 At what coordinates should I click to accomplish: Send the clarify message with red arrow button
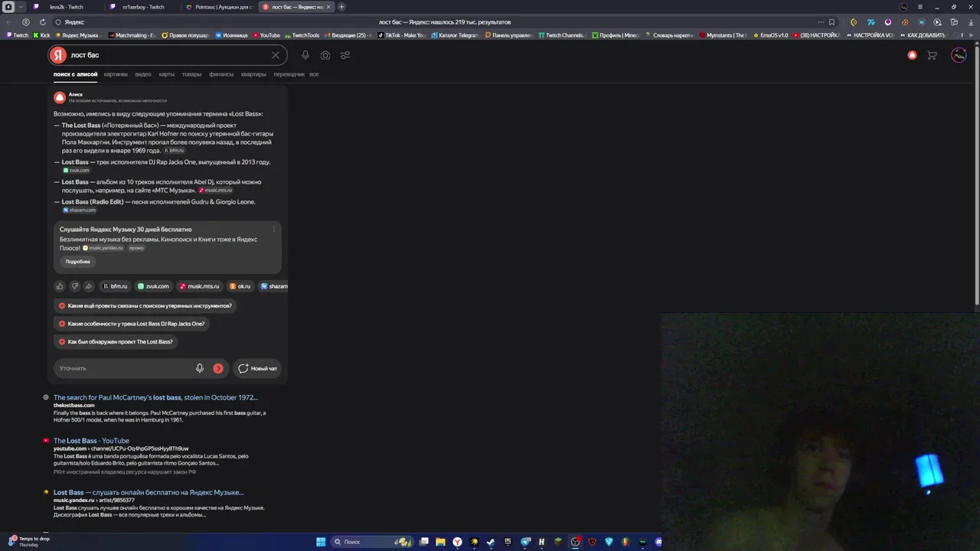tap(218, 368)
